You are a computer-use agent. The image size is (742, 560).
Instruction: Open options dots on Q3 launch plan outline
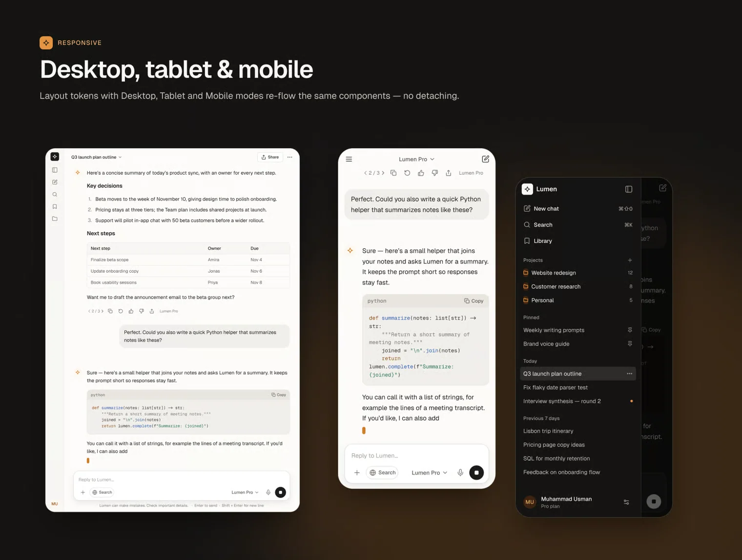pos(629,374)
